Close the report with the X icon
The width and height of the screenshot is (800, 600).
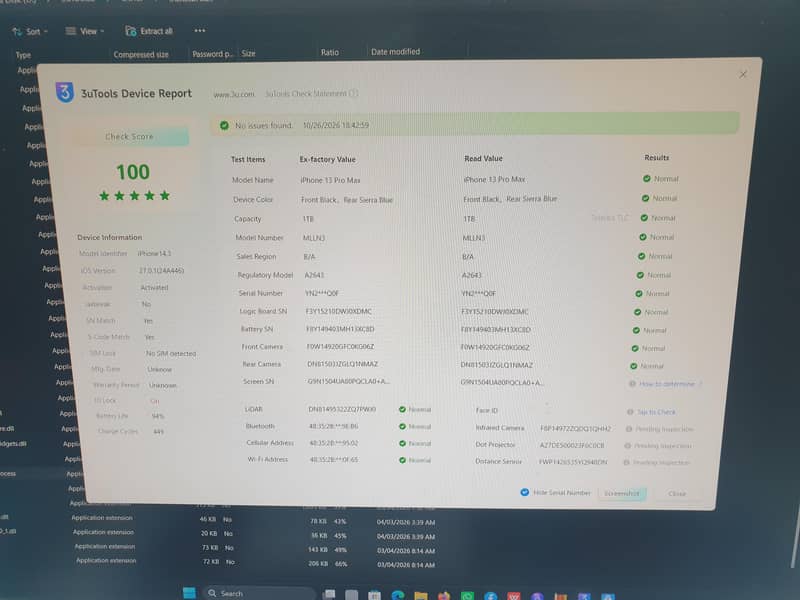(743, 74)
